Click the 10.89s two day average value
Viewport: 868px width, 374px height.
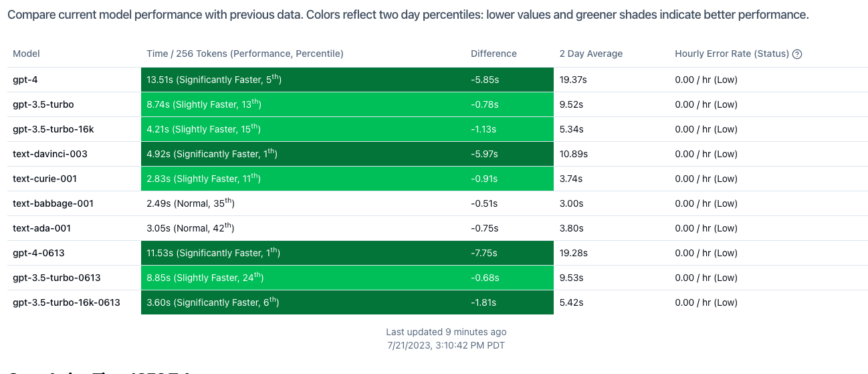pos(574,154)
